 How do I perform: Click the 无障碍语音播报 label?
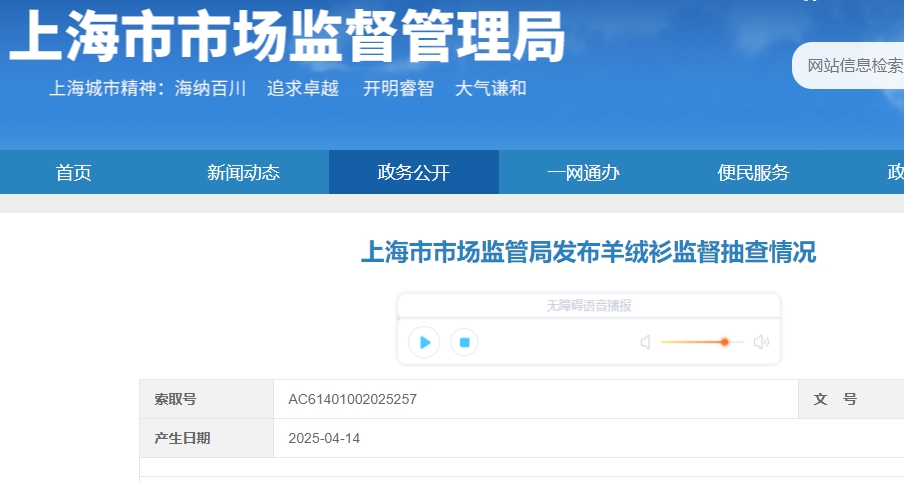588,306
